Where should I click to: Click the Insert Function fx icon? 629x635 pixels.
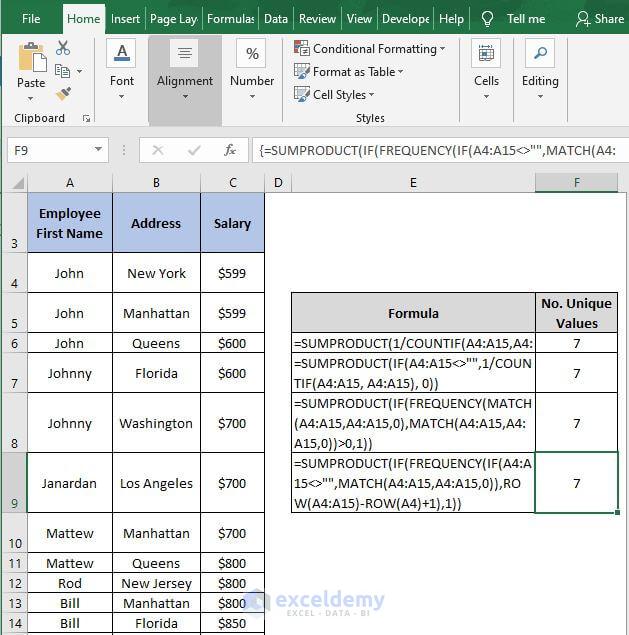tap(230, 150)
